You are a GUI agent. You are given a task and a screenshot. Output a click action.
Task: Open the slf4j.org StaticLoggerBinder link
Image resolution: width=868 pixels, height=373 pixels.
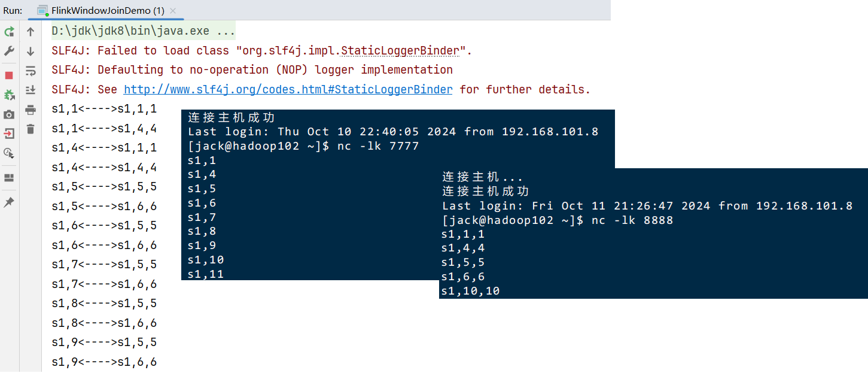click(288, 89)
